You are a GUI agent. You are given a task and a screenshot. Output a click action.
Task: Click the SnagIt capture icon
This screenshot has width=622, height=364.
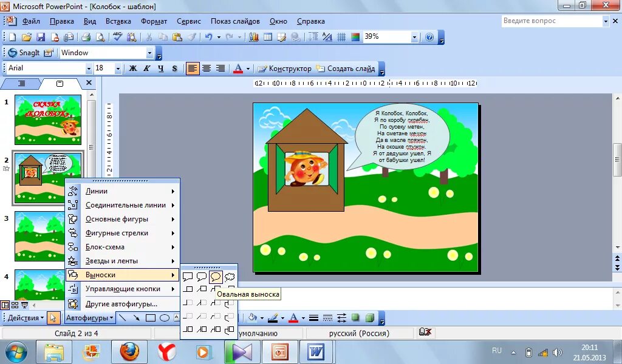pos(24,53)
